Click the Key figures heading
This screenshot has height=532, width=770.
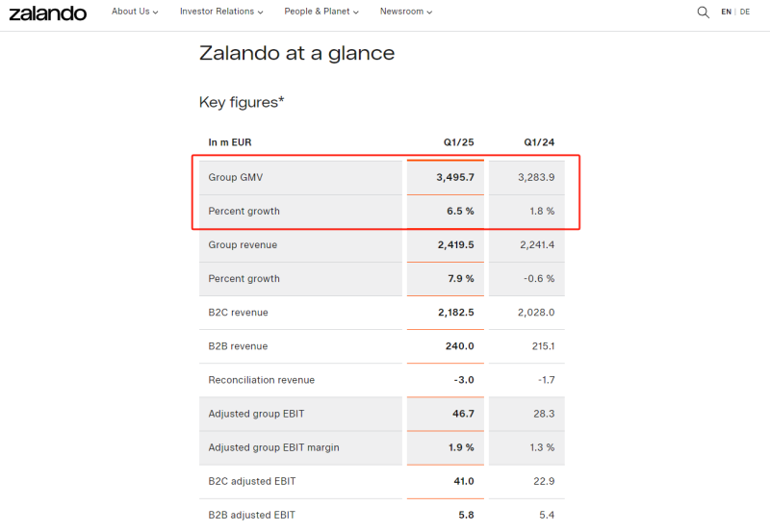(242, 102)
